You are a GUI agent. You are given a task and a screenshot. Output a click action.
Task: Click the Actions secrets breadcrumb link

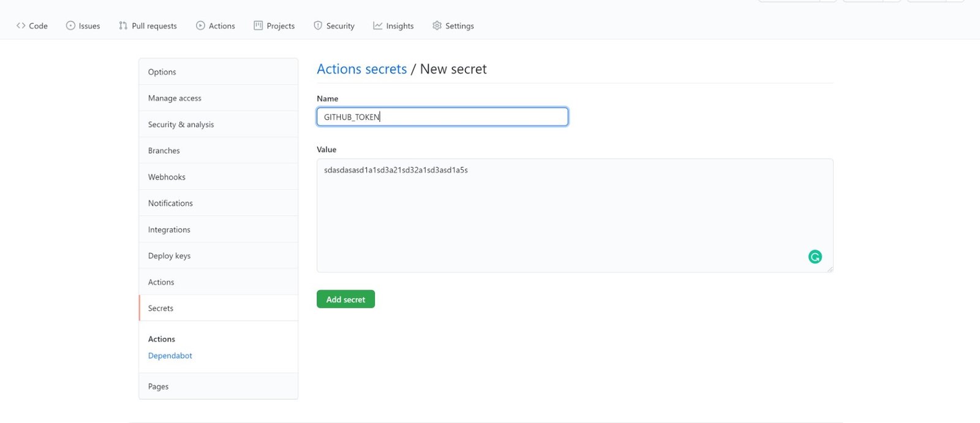[x=362, y=69]
